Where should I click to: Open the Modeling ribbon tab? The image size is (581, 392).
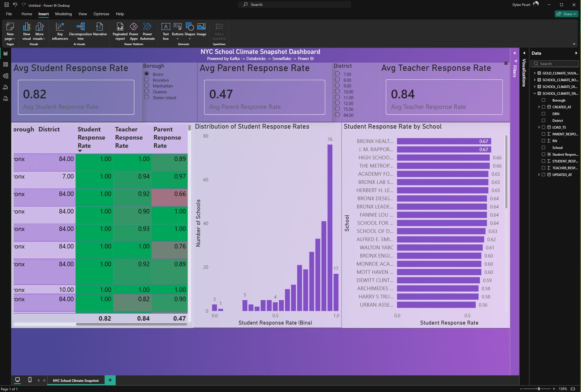(63, 14)
